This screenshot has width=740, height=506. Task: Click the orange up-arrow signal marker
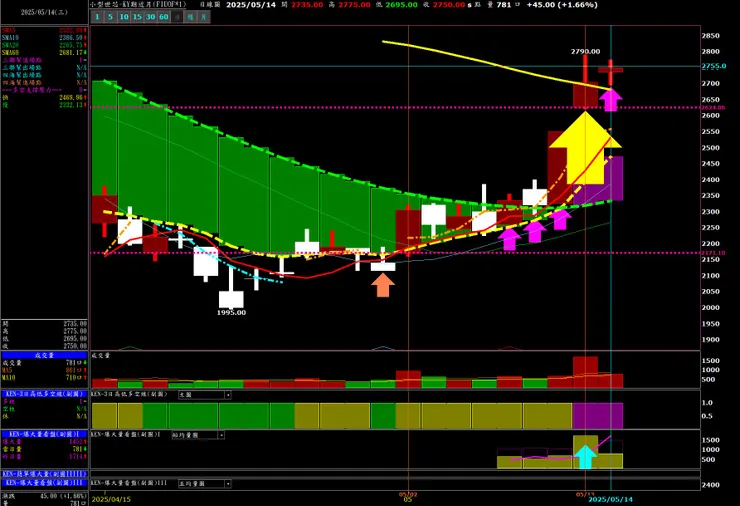(x=383, y=285)
